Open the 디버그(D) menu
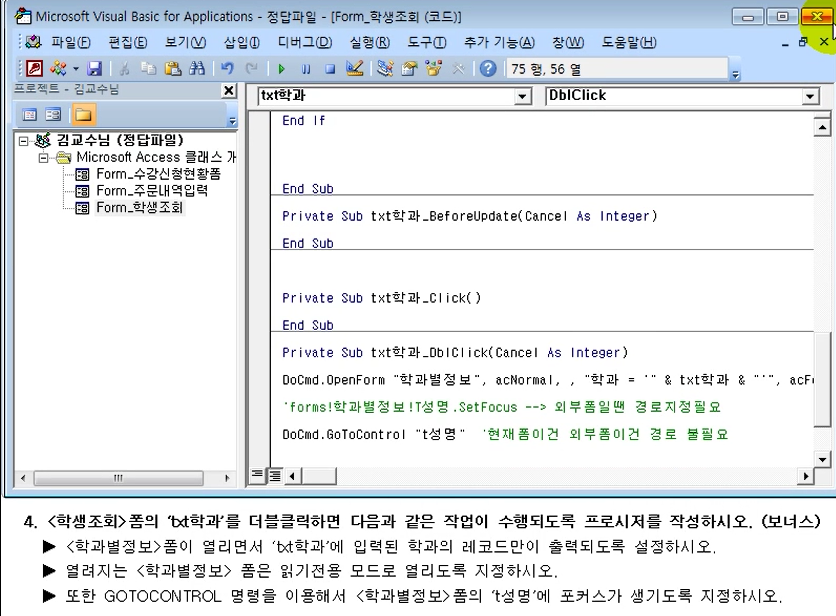The width and height of the screenshot is (836, 616). (305, 42)
